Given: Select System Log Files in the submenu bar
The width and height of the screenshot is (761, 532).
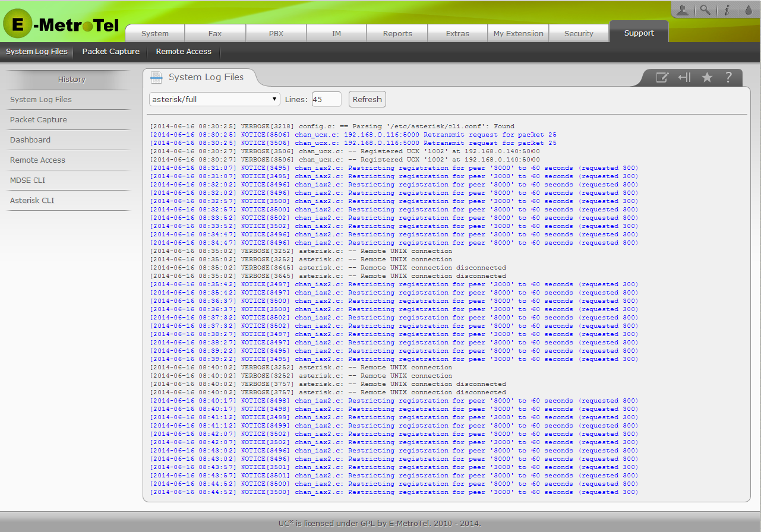Looking at the screenshot, I should coord(37,52).
